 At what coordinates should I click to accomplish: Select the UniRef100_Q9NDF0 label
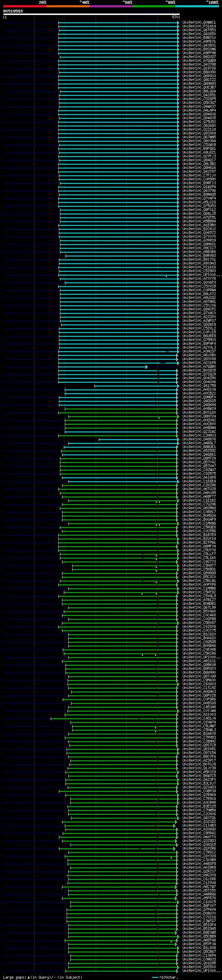199,397
